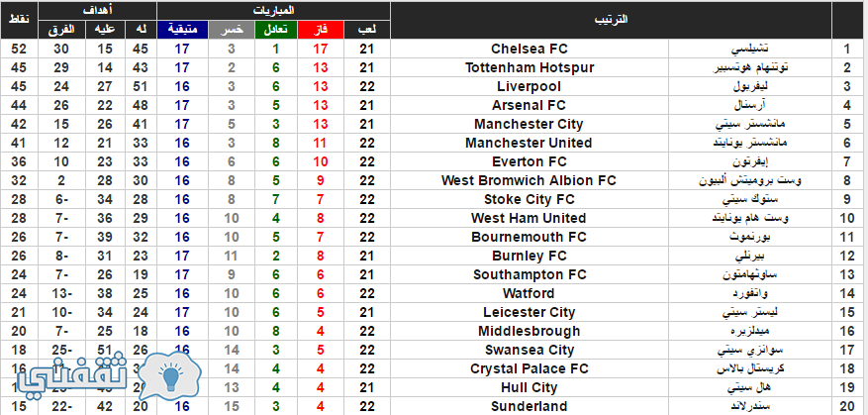Viewport: 868px width, 415px height.
Task: Click the matches group header
Action: click(x=273, y=11)
